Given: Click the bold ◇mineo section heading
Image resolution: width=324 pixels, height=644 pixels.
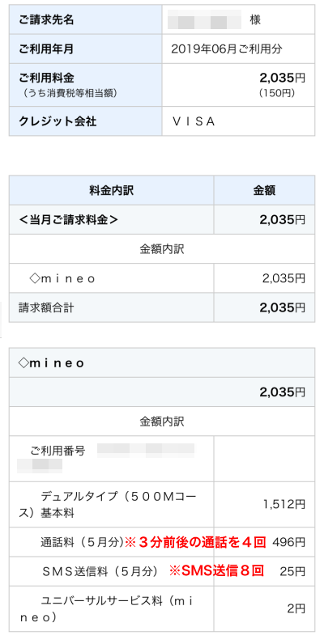Looking at the screenshot, I should [51, 363].
